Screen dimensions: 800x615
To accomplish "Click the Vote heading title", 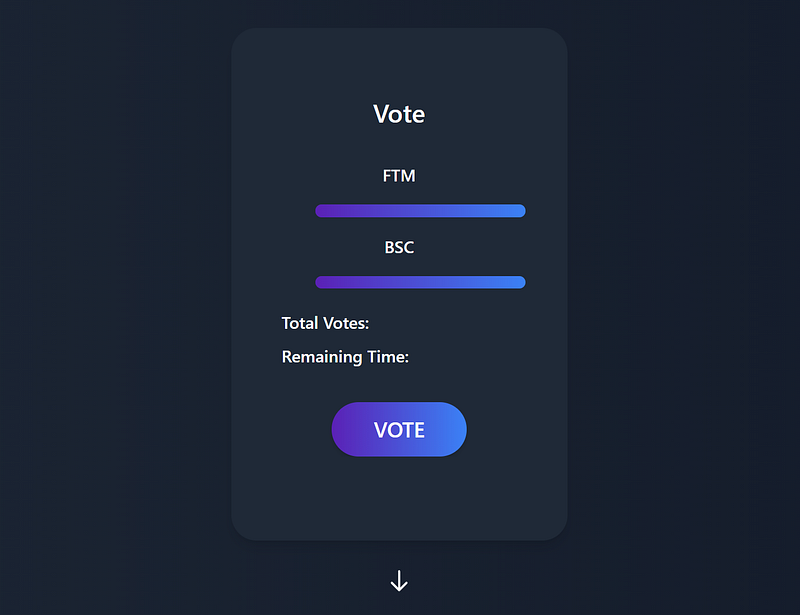I will [x=399, y=114].
